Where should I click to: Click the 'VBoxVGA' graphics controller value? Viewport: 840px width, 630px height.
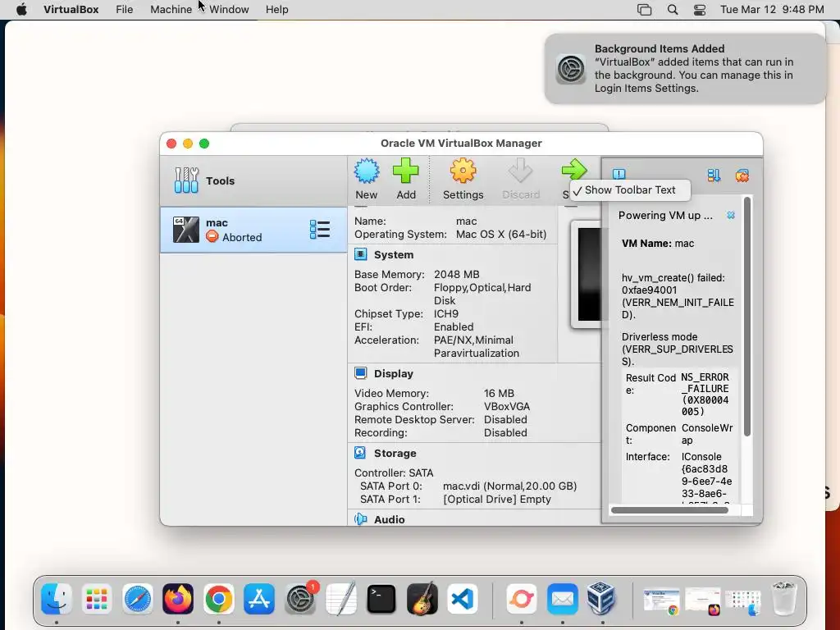pos(507,406)
